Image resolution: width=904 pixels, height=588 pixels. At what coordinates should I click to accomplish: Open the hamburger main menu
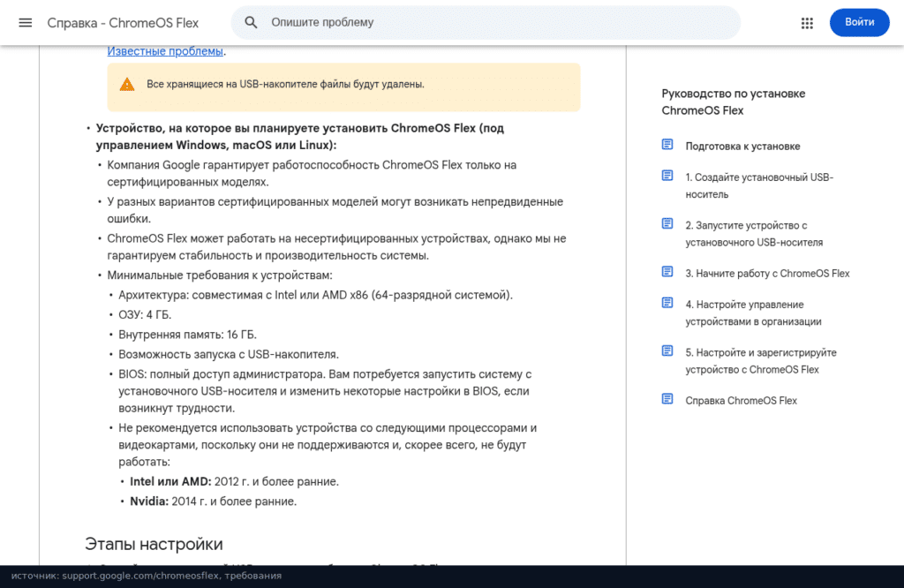(26, 22)
